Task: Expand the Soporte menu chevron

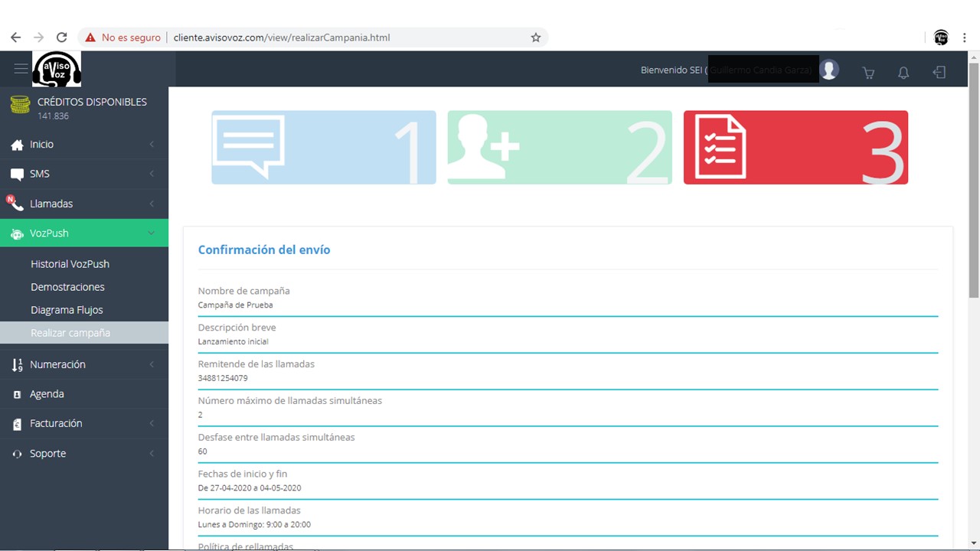Action: pos(152,454)
